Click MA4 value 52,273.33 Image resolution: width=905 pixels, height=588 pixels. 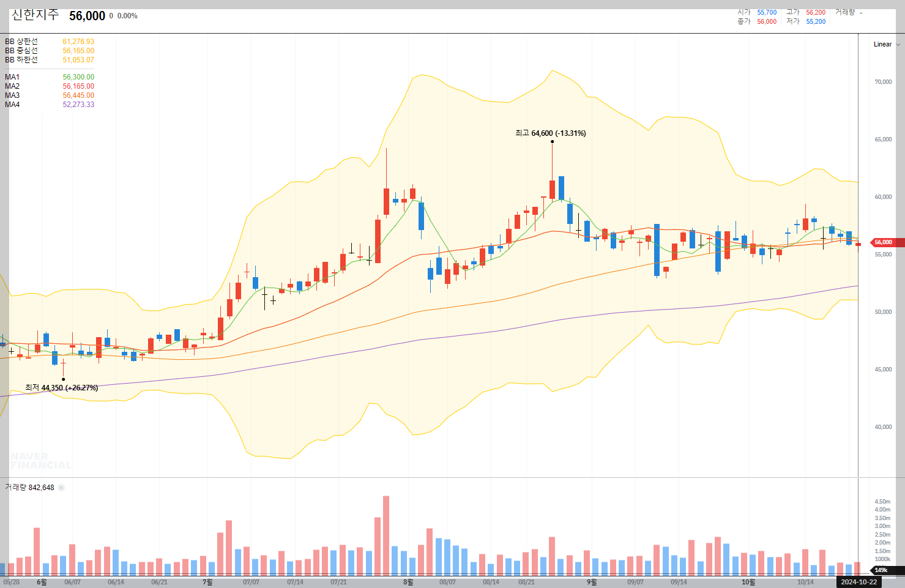78,105
